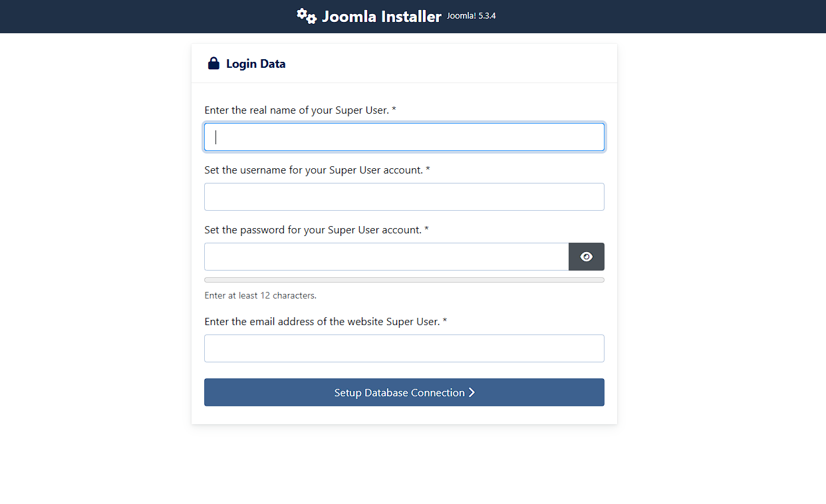Viewport: 826px width, 504px height.
Task: Click the Joomla Installer title text
Action: pyautogui.click(x=381, y=17)
